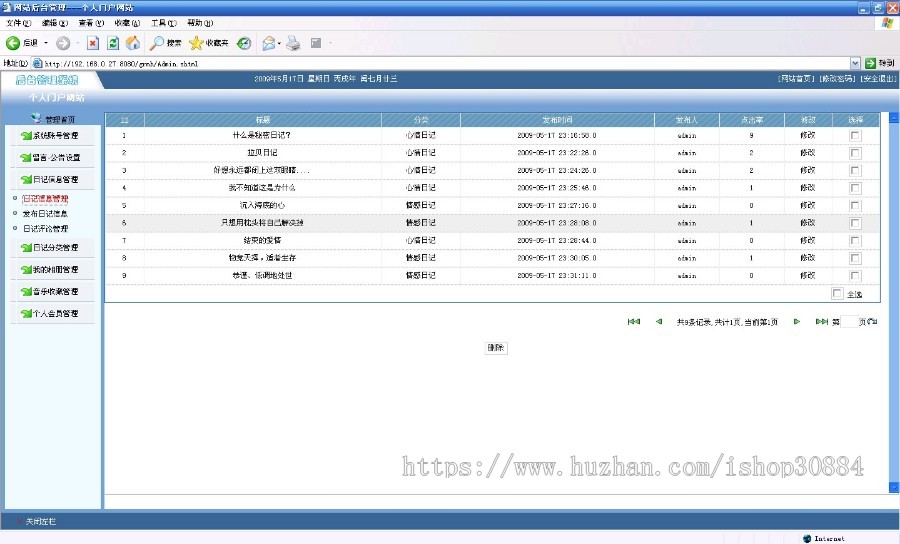Go to first page pagination icon

(634, 322)
